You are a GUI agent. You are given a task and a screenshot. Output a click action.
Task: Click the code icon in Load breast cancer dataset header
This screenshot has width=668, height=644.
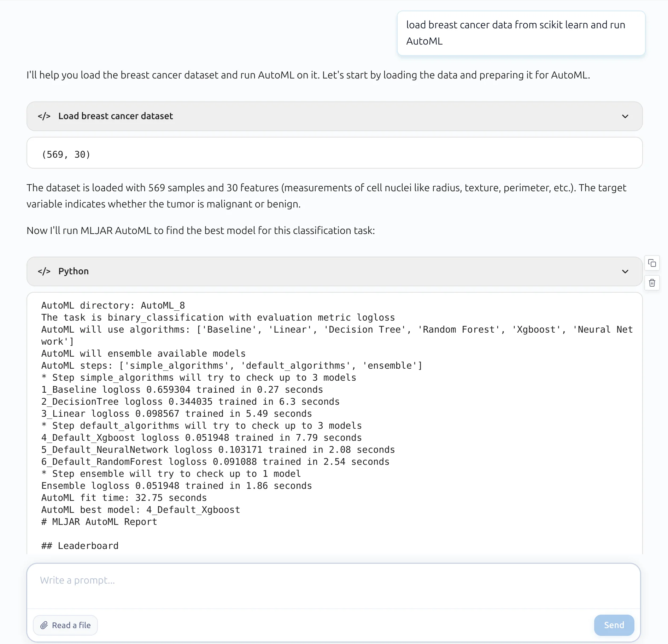(x=44, y=116)
